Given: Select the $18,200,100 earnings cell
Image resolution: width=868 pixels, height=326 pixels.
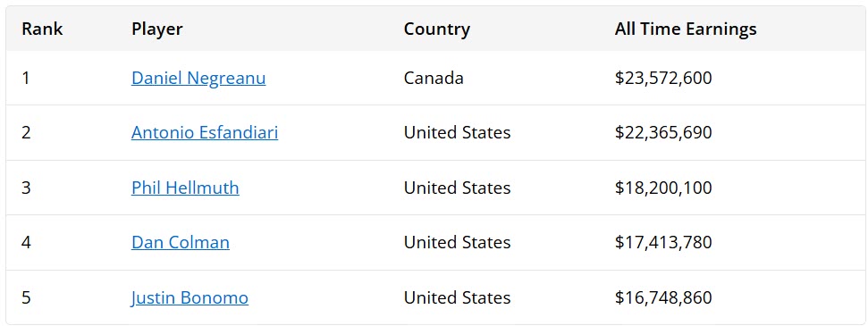Looking at the screenshot, I should (x=663, y=188).
